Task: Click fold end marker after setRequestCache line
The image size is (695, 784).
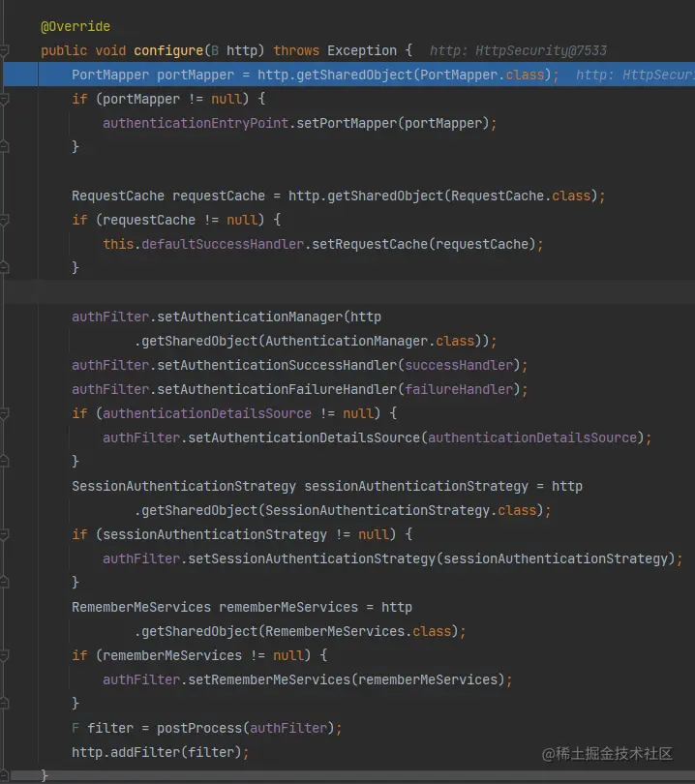Action: point(4,268)
